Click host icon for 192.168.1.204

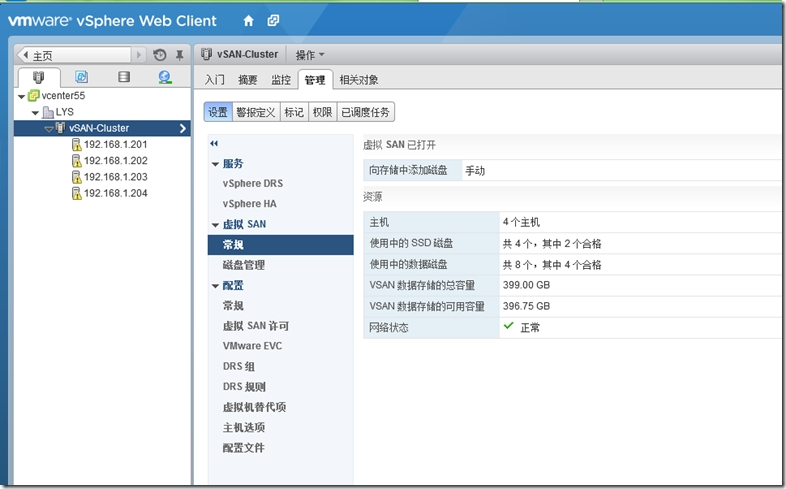point(76,193)
